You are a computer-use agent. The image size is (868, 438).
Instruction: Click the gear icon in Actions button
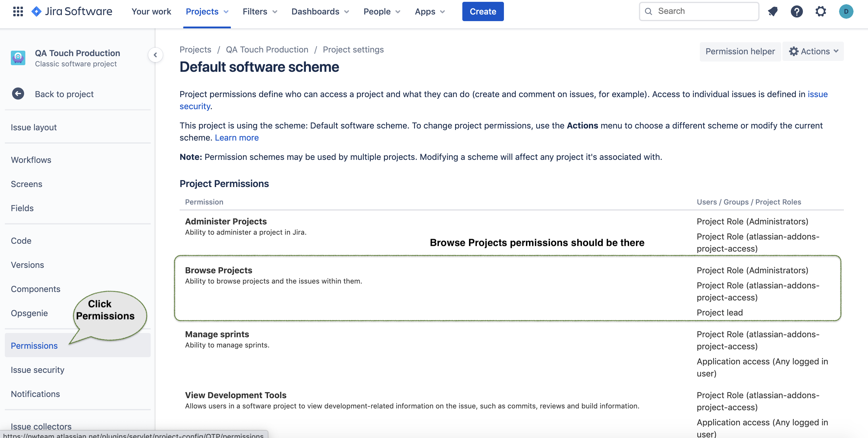(x=794, y=51)
